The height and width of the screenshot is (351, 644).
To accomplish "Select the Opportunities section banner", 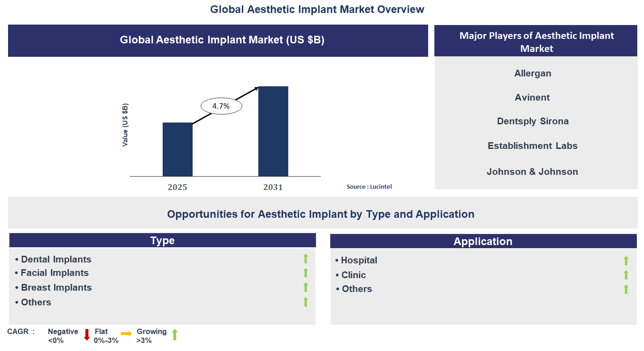I will click(x=321, y=214).
